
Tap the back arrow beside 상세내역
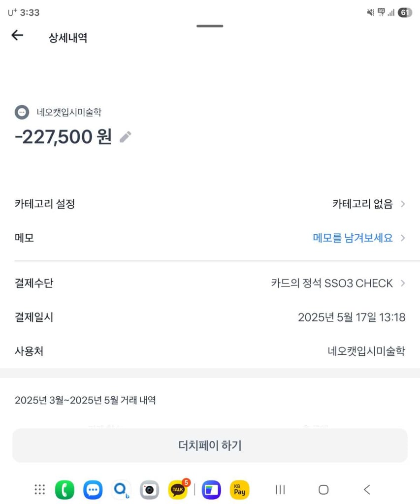coord(17,35)
